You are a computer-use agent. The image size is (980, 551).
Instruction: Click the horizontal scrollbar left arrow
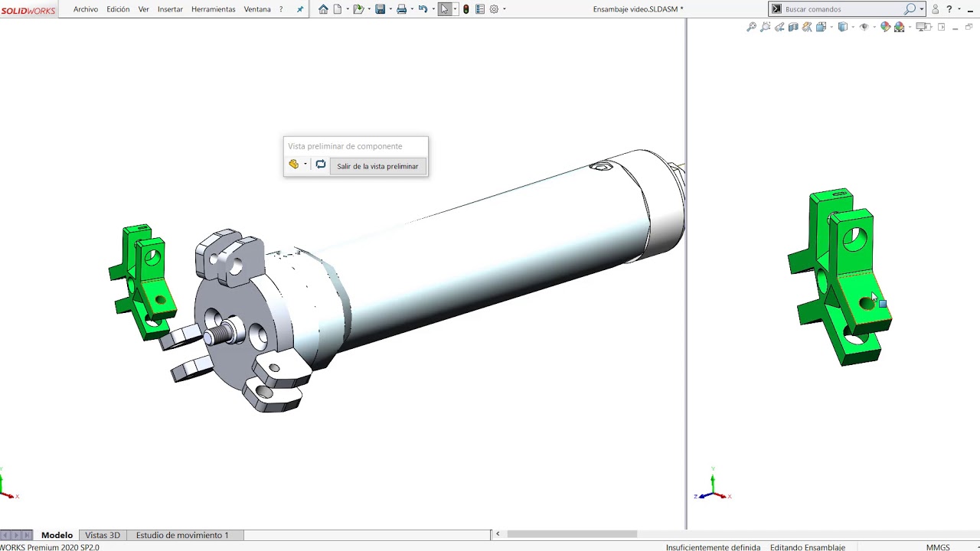pos(498,534)
